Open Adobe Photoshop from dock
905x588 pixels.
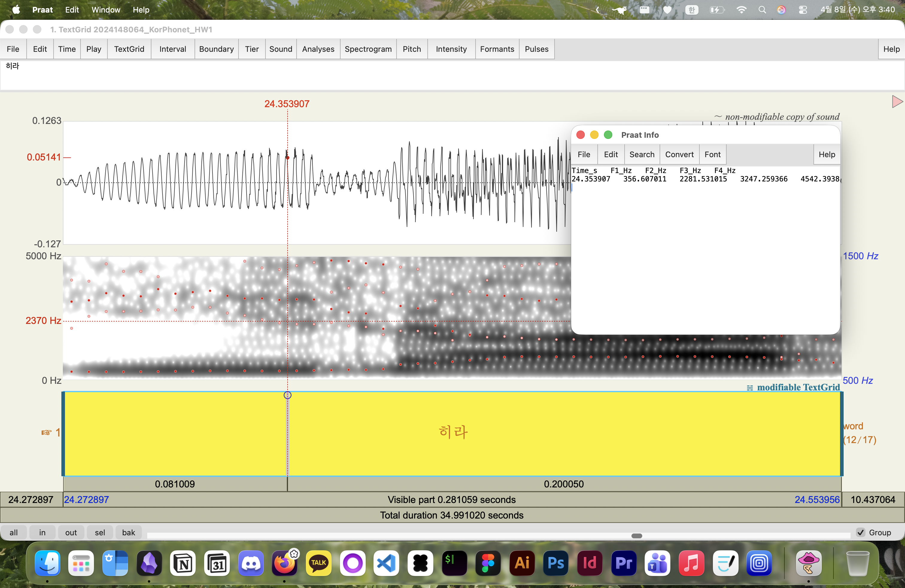(x=556, y=563)
